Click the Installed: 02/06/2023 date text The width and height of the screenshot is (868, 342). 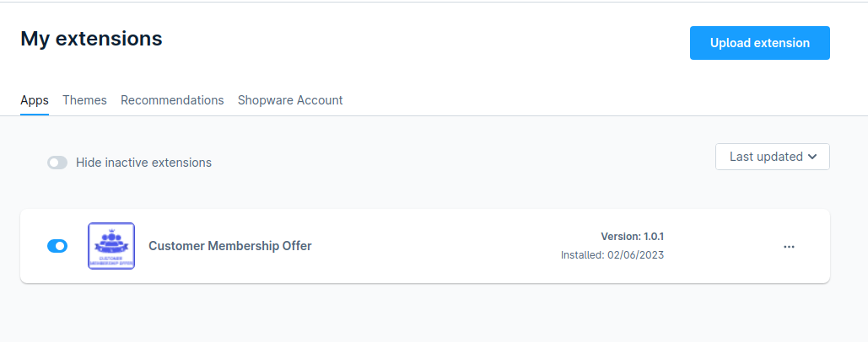coord(612,255)
